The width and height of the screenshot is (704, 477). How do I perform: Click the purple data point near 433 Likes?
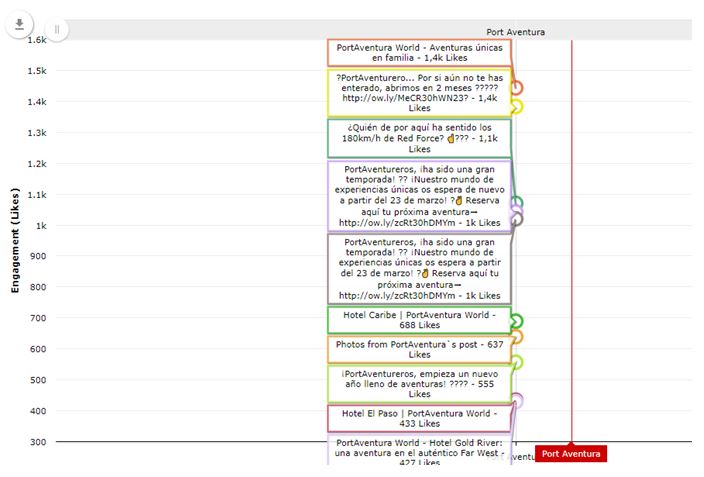[x=517, y=400]
